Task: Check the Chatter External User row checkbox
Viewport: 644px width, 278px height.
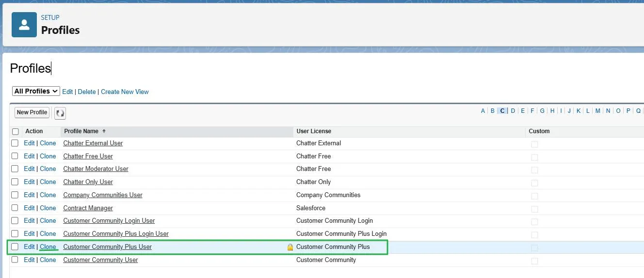Action: pyautogui.click(x=15, y=143)
